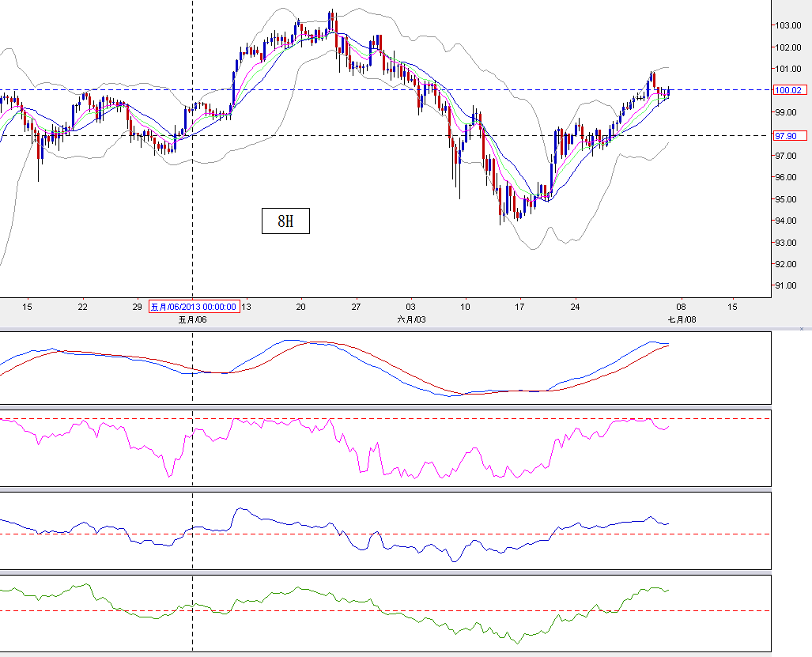Viewport: 812px width, 657px height.
Task: Click the 五月/06 month label below time axis
Action: coord(192,319)
